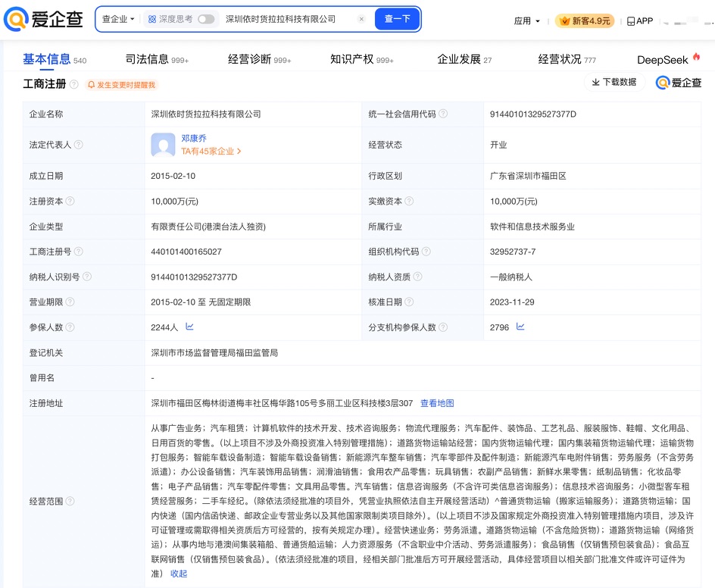Viewport: 715px width, 588px height.
Task: Click the 核准日期 value 2023-11-29
Action: click(512, 302)
